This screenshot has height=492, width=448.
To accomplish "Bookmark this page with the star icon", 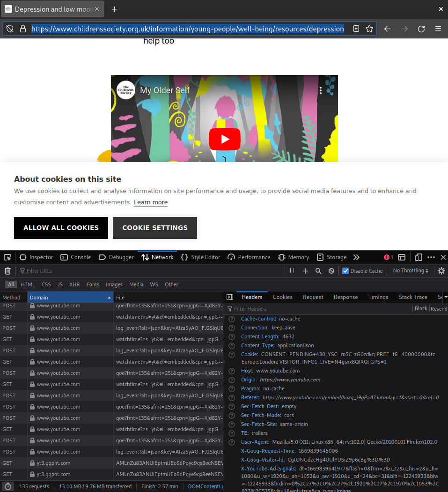I will (369, 29).
